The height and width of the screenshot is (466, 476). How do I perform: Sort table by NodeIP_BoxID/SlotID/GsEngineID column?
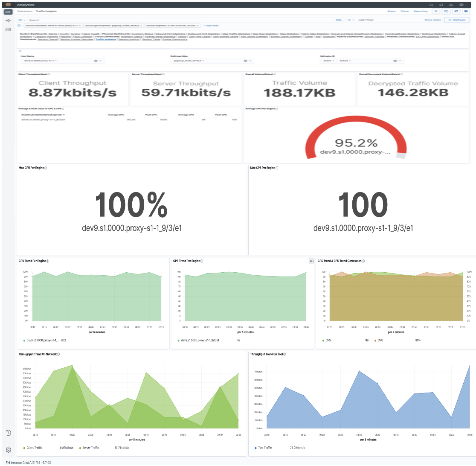43,115
